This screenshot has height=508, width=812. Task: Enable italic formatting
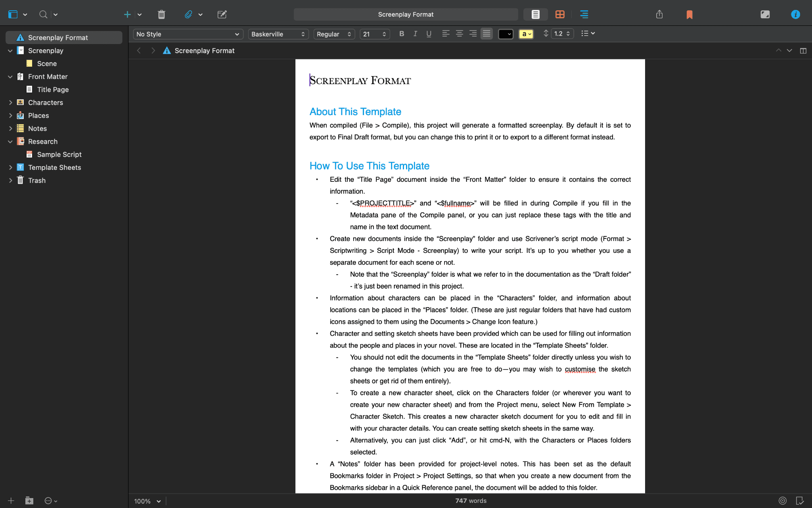pos(415,34)
